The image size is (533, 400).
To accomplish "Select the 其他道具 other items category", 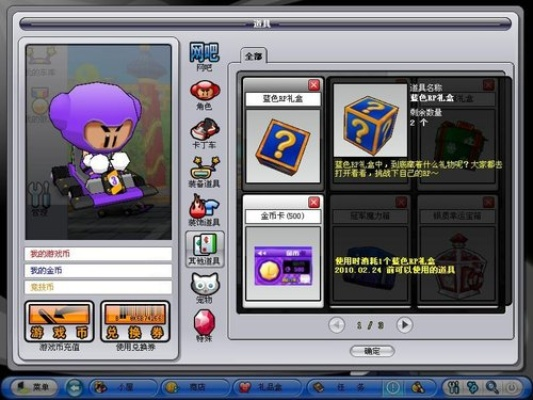I will coord(204,249).
